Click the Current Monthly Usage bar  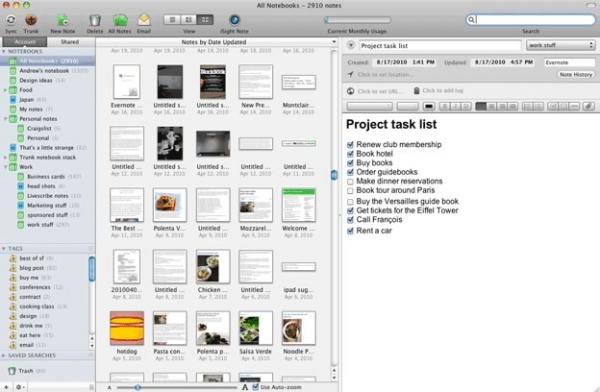point(357,20)
